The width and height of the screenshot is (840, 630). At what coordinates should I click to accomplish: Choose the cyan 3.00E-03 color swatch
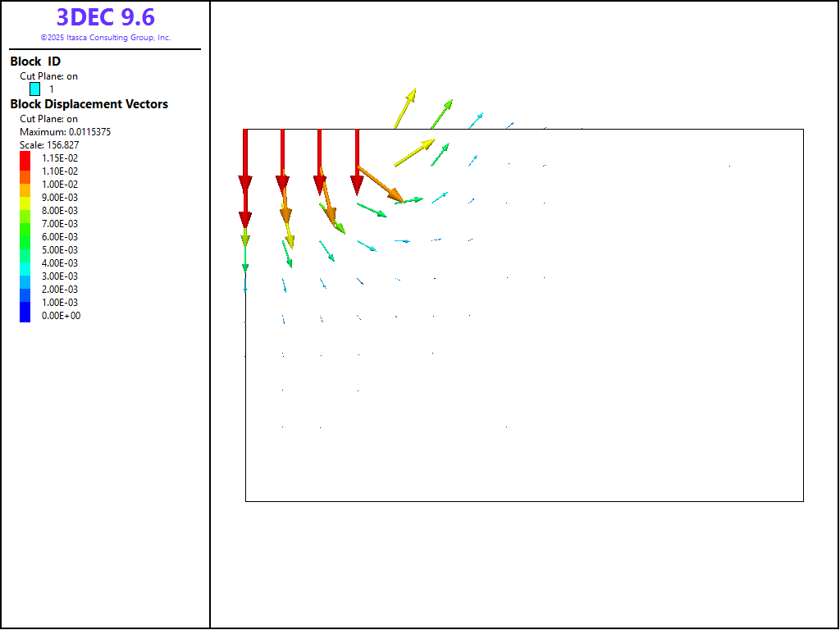25,276
